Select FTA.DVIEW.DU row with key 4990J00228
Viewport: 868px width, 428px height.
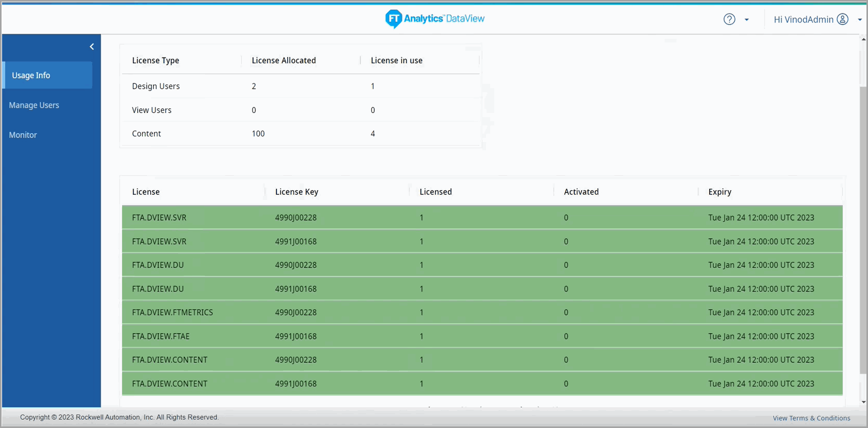coord(482,265)
